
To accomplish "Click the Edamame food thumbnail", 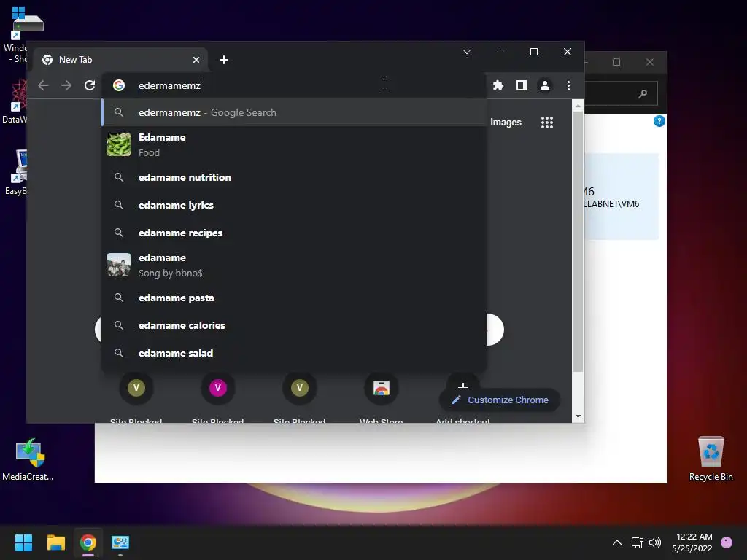I will tap(119, 144).
